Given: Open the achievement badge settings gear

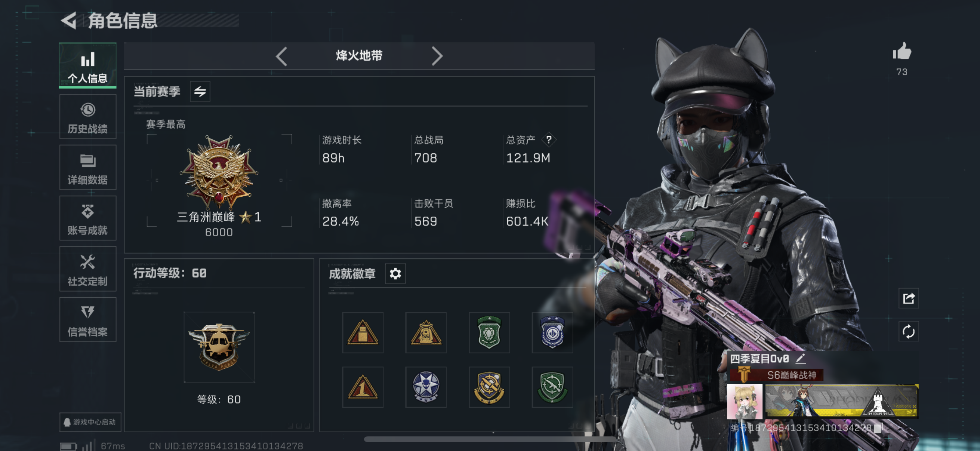Looking at the screenshot, I should pyautogui.click(x=395, y=273).
